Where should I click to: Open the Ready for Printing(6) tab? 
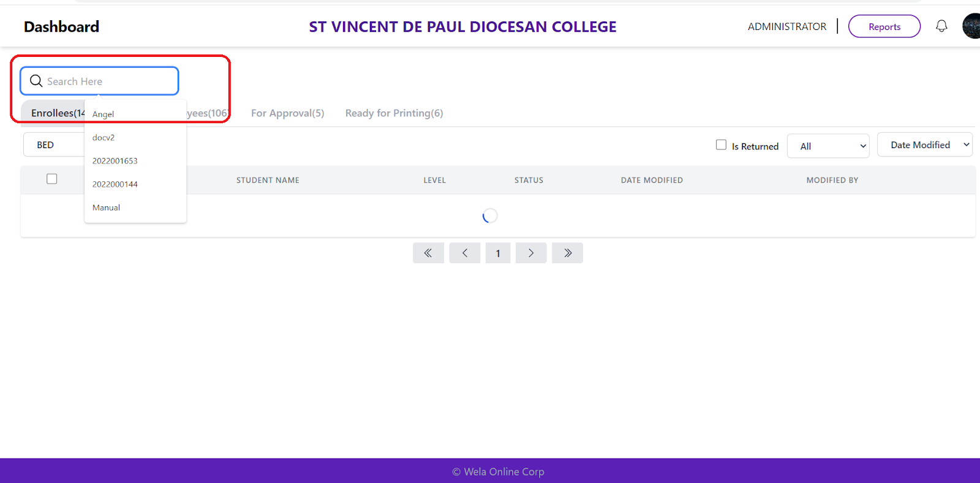tap(394, 113)
